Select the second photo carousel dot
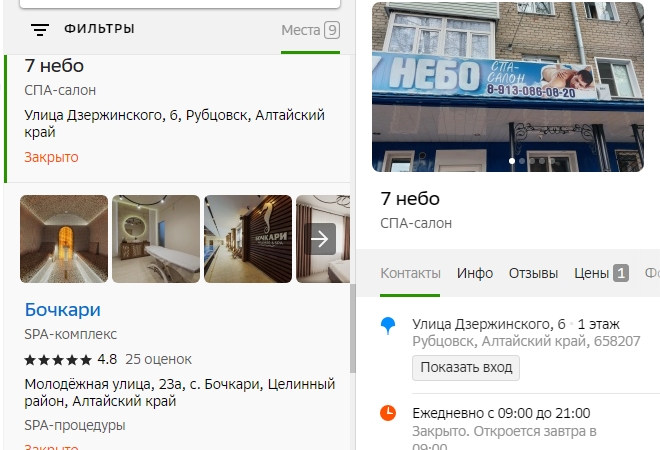The image size is (660, 450). click(x=522, y=161)
